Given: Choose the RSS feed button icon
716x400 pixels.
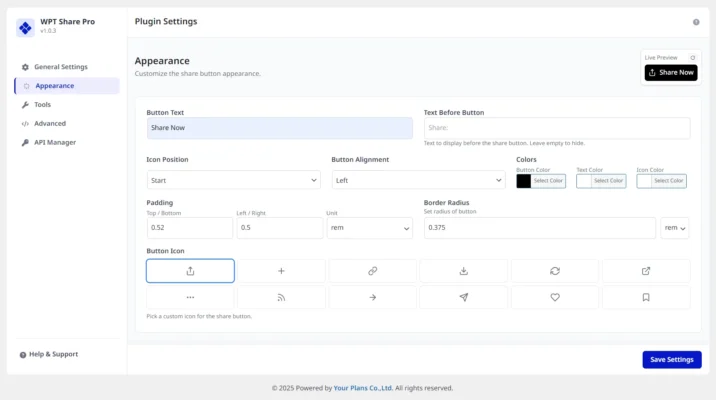Looking at the screenshot, I should click(281, 297).
